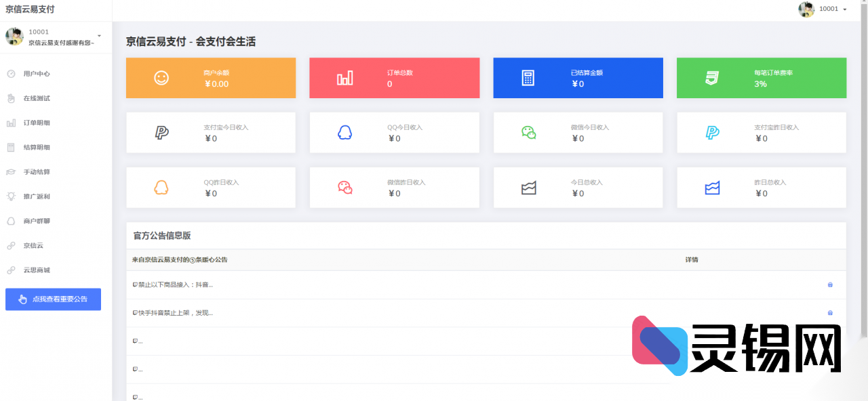This screenshot has height=401, width=868.
Task: Click the QQ penguin icon on QQ今日收入 card
Action: coord(346,133)
